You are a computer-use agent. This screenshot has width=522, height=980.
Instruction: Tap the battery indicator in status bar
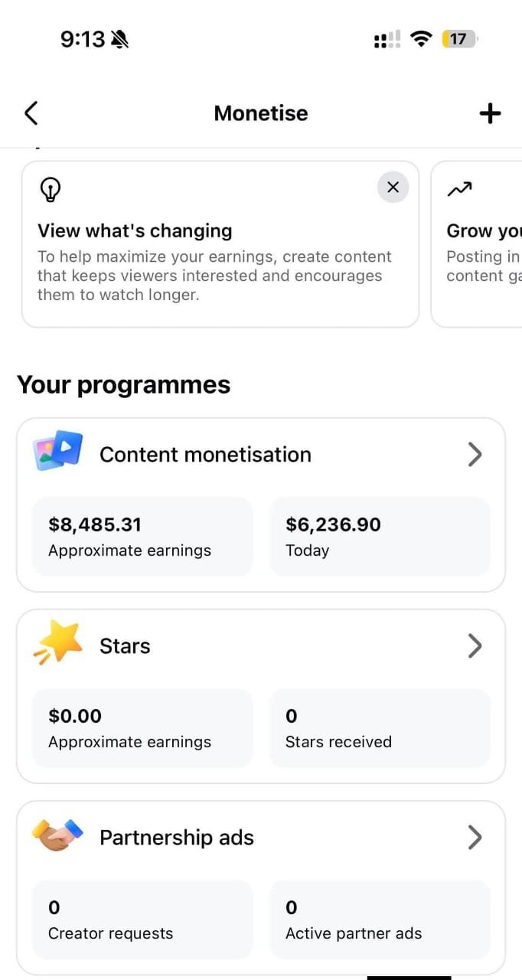(x=458, y=39)
